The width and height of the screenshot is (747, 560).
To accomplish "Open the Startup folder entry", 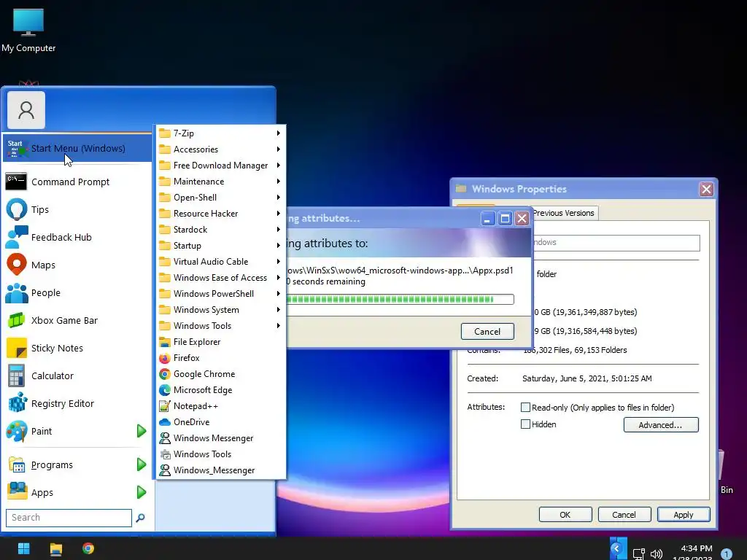I will coord(221,246).
